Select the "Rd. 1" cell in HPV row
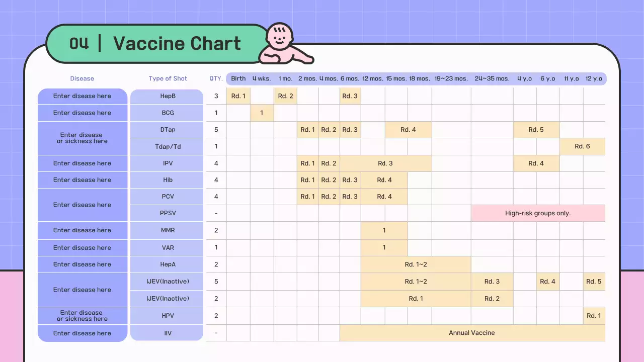The image size is (644, 362). coord(594,316)
